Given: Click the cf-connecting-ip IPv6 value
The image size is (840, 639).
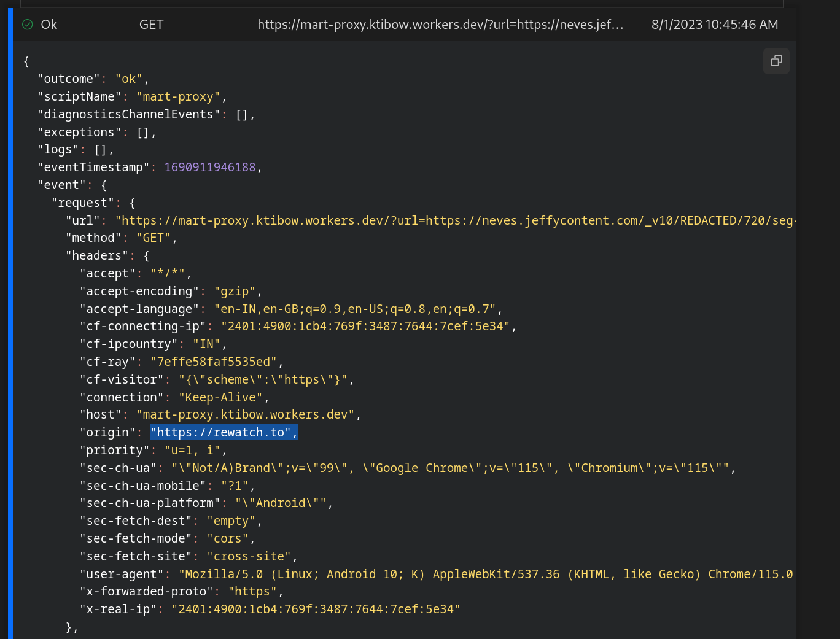Looking at the screenshot, I should [367, 326].
